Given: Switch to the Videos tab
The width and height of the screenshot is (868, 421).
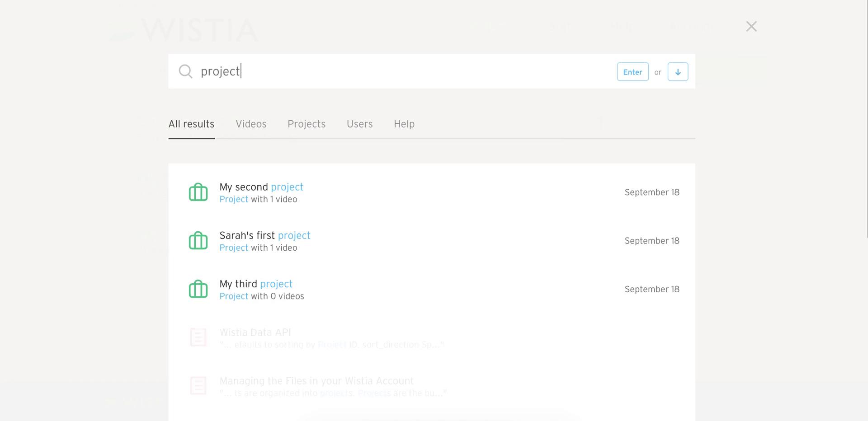Looking at the screenshot, I should tap(251, 124).
